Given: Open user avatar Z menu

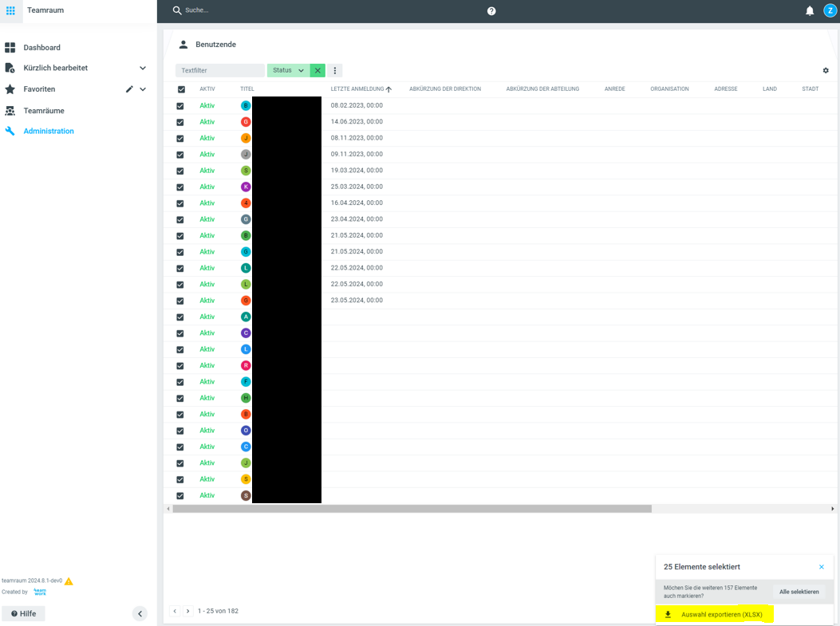Looking at the screenshot, I should coord(830,11).
